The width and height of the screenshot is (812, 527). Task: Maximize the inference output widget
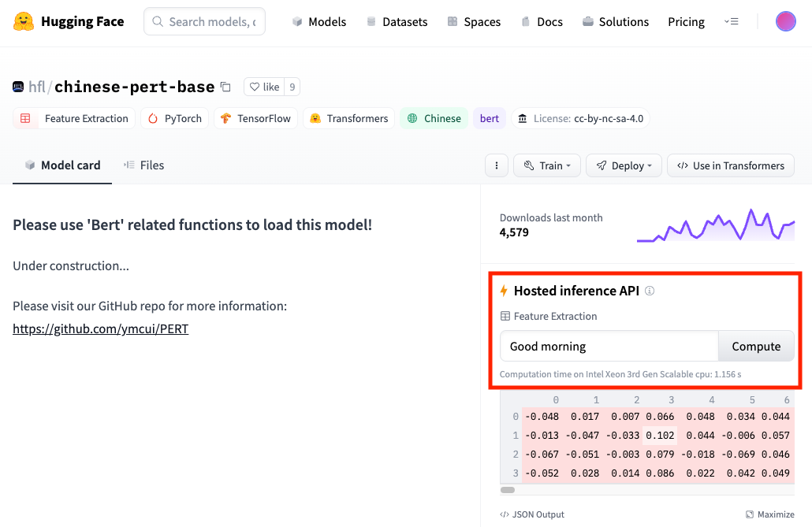pos(769,514)
